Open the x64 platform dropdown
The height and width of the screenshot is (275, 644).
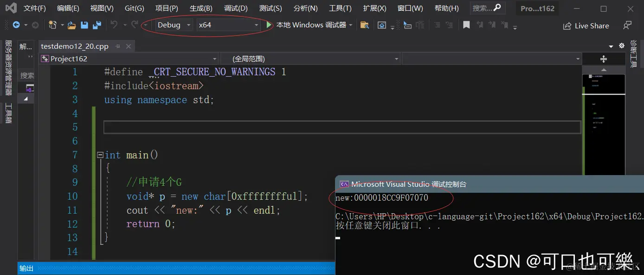[x=229, y=25]
